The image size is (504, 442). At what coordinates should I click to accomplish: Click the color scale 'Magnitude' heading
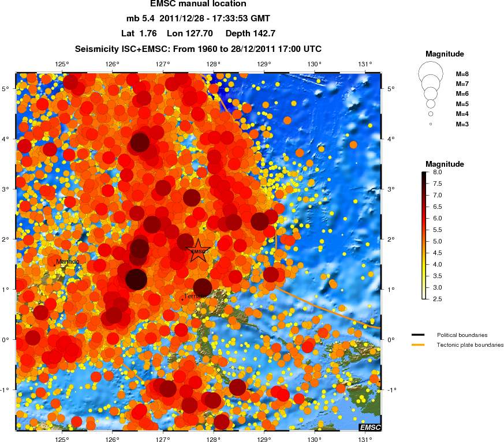point(445,164)
